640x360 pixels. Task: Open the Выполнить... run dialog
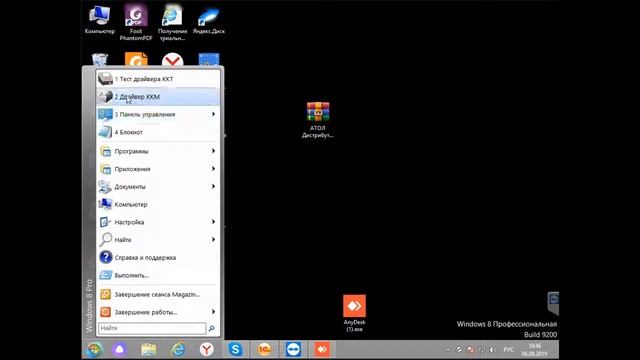pyautogui.click(x=158, y=275)
